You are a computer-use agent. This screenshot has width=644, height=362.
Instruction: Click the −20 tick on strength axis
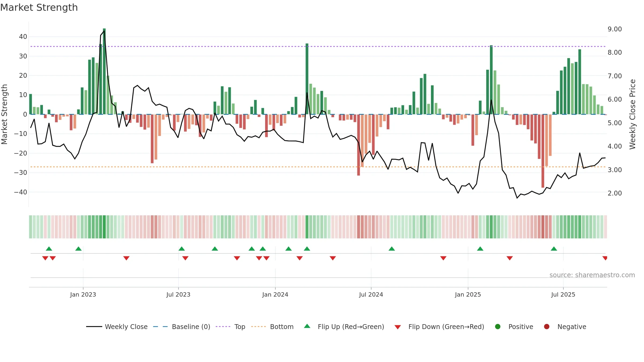tap(21, 153)
